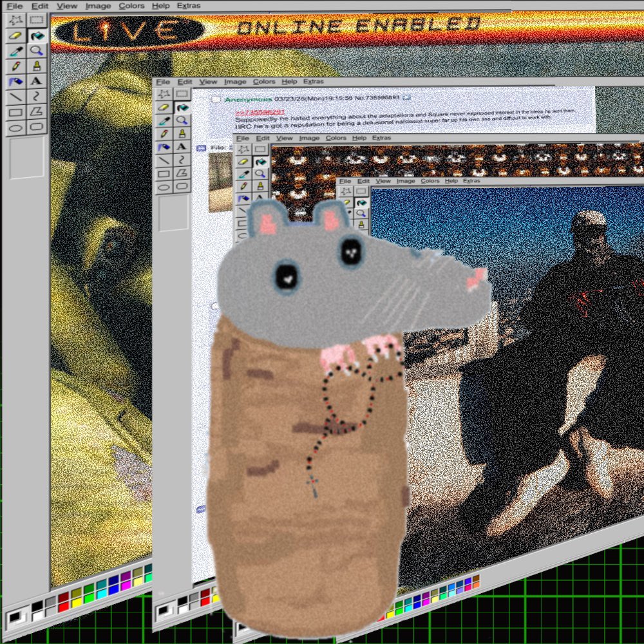Select the Rectangle tool in outermost Paint window

point(15,112)
